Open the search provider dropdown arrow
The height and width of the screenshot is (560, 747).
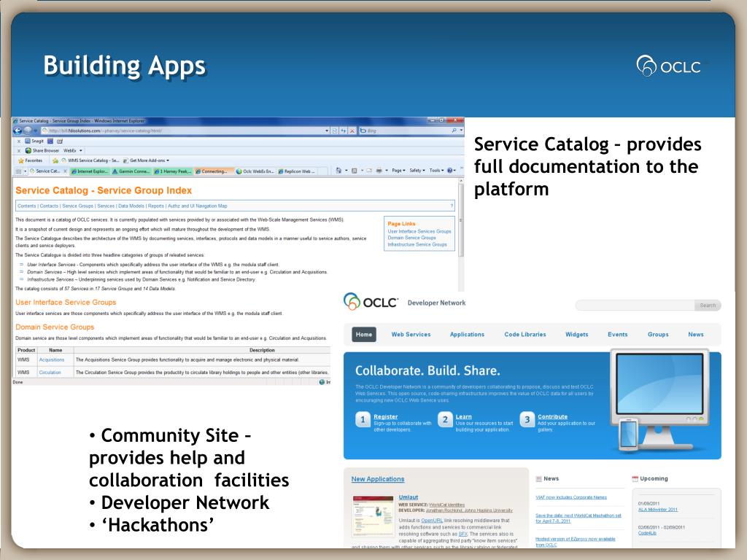tap(461, 131)
